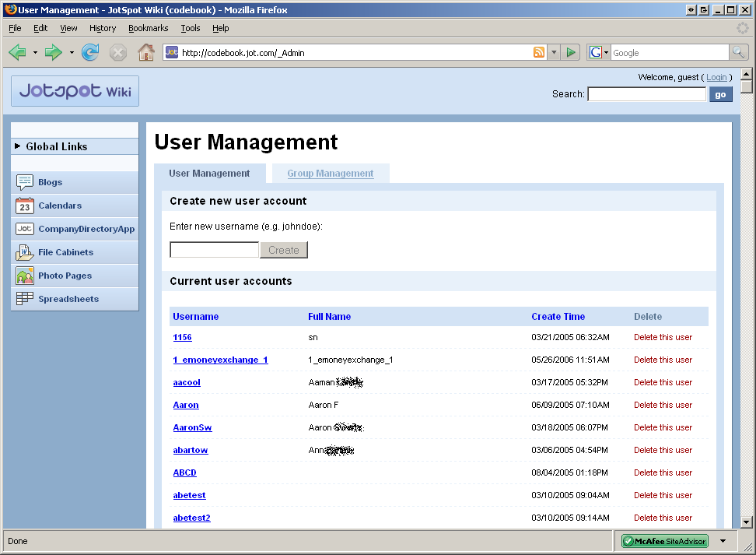Viewport: 756px width, 555px height.
Task: Open the abetest2 user link
Action: pyautogui.click(x=192, y=518)
